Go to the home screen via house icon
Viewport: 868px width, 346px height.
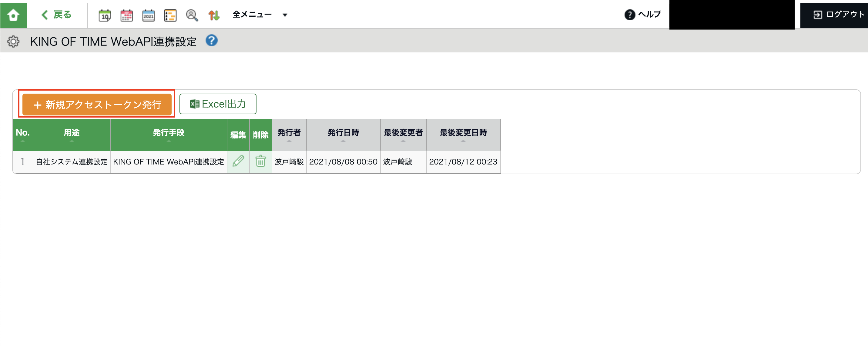point(13,15)
